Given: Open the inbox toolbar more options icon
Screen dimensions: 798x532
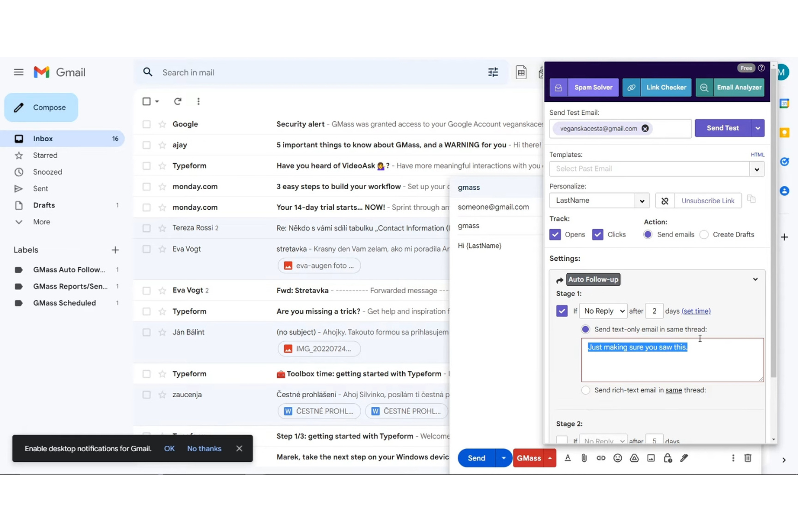Looking at the screenshot, I should [198, 101].
